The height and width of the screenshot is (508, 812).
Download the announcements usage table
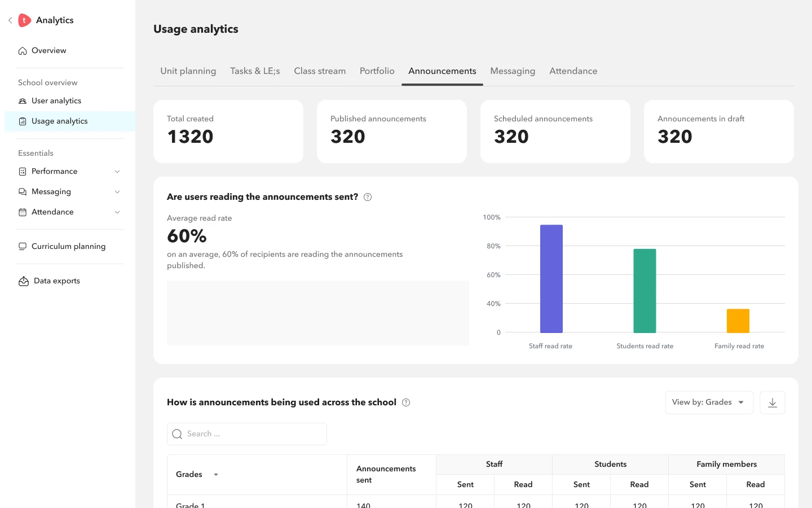click(x=773, y=402)
